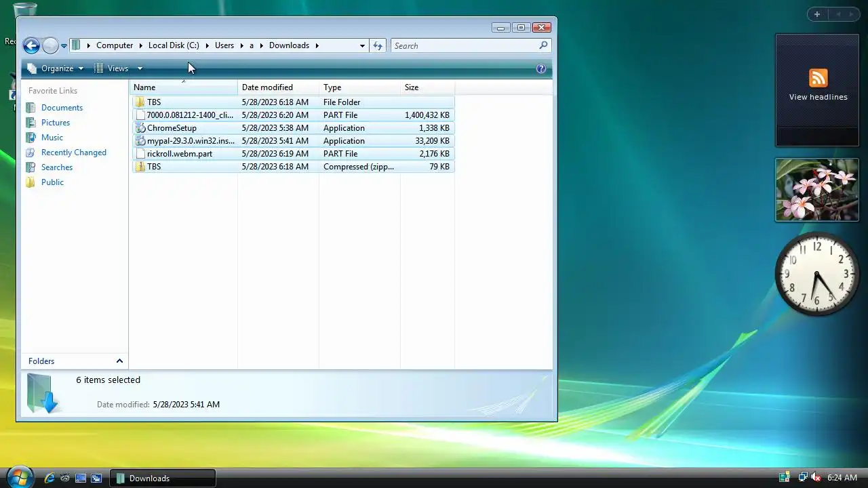
Task: Sort by the Size column header
Action: tap(427, 87)
